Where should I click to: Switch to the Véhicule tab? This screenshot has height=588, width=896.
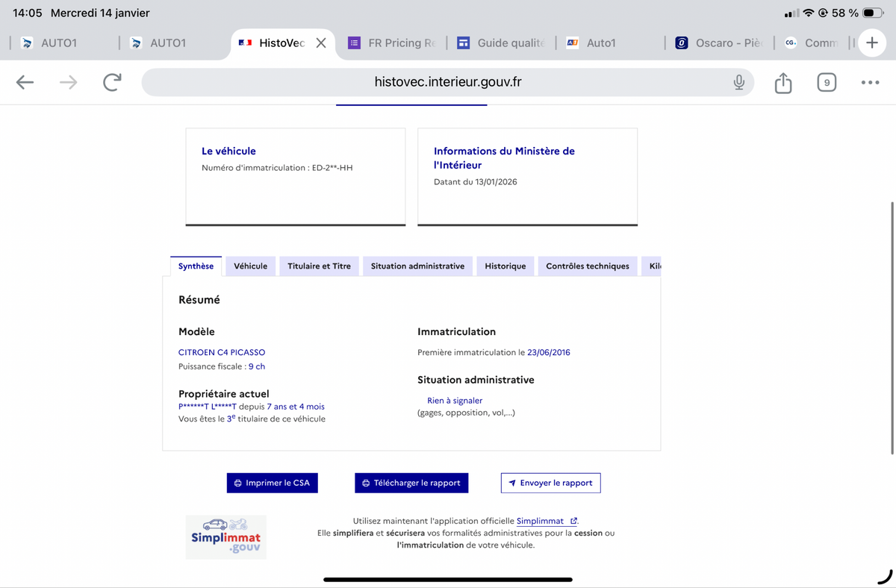click(x=250, y=266)
